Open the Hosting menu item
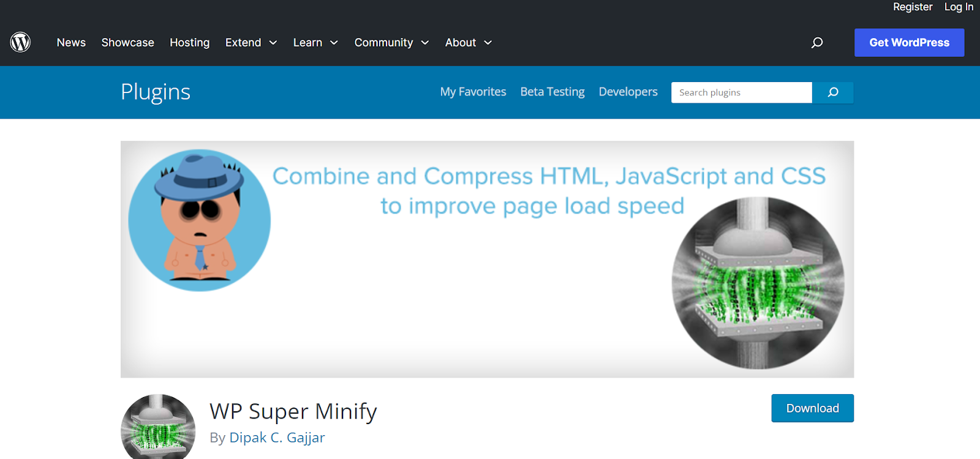Image resolution: width=980 pixels, height=459 pixels. (190, 43)
